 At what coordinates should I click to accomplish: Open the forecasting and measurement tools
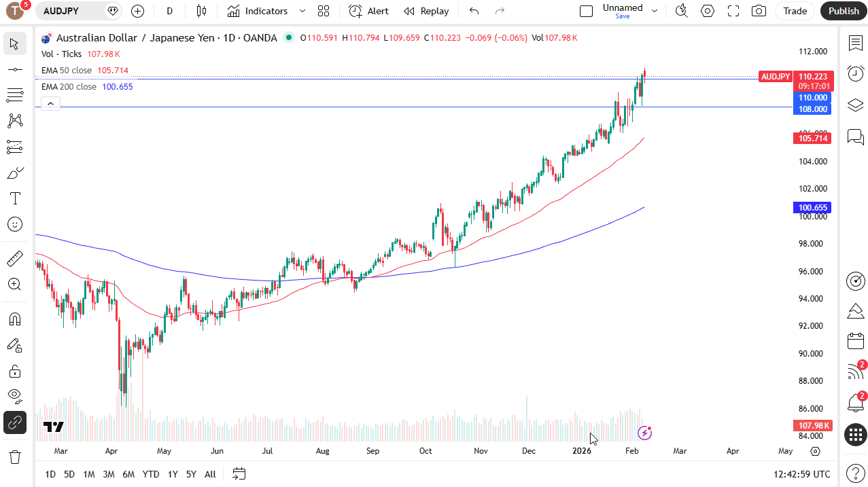click(x=14, y=147)
